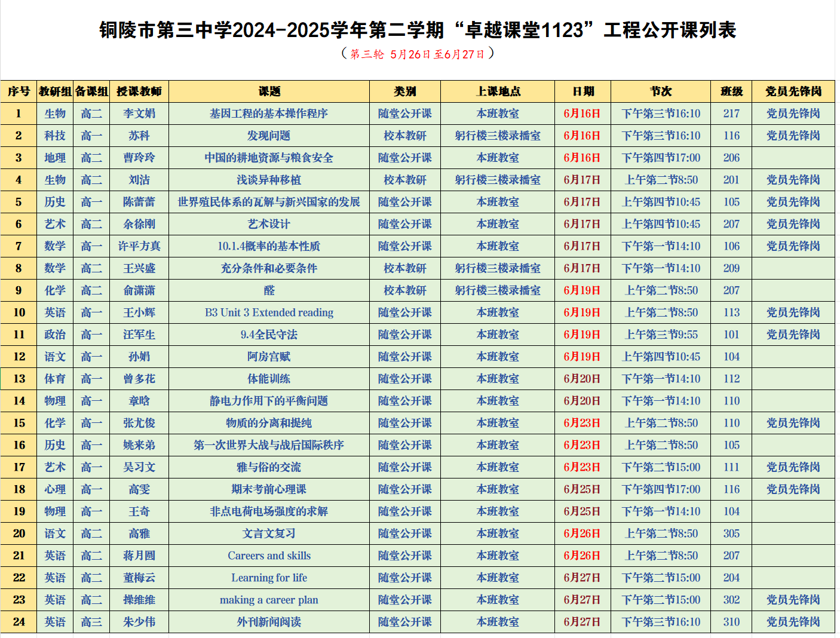The image size is (840, 638).
Task: Click the 节次 header cell
Action: coord(661,91)
